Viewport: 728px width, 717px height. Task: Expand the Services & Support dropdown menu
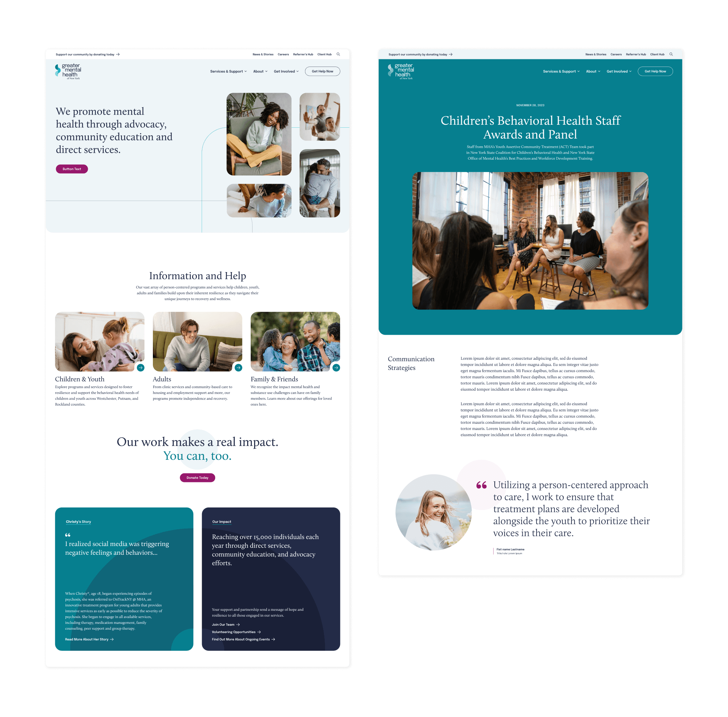227,71
